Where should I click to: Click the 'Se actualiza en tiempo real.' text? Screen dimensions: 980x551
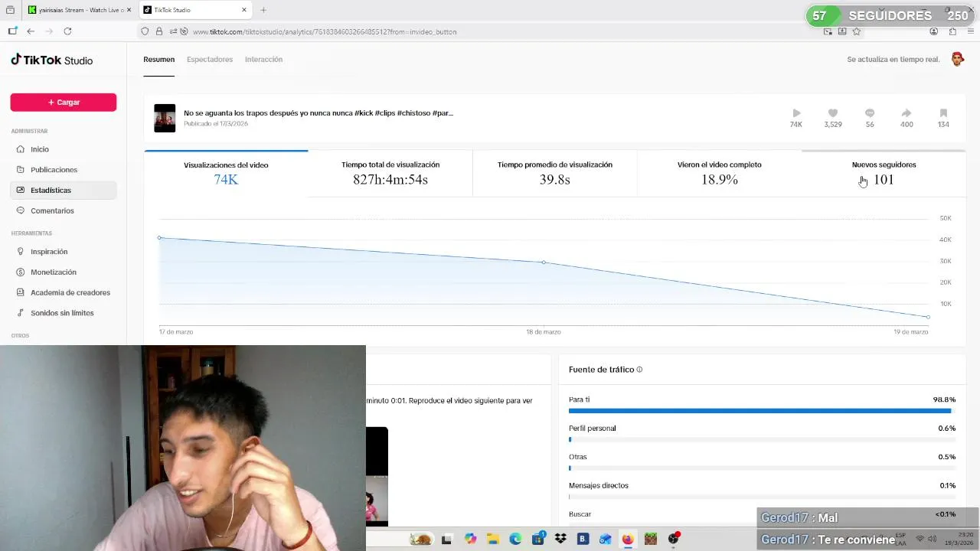(x=893, y=60)
